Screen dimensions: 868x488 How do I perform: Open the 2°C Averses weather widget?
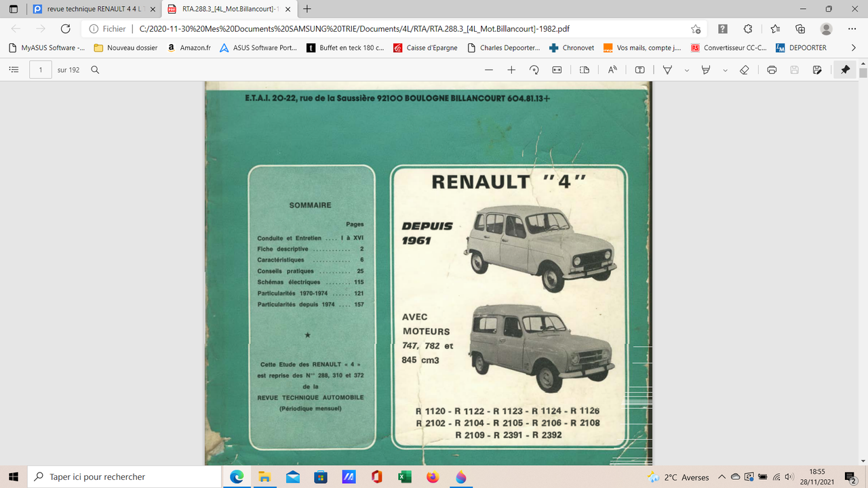pyautogui.click(x=678, y=477)
